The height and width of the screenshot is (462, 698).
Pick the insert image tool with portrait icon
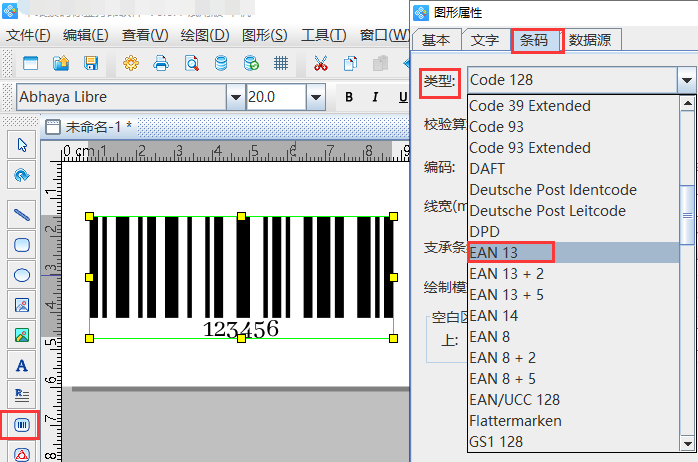click(22, 305)
